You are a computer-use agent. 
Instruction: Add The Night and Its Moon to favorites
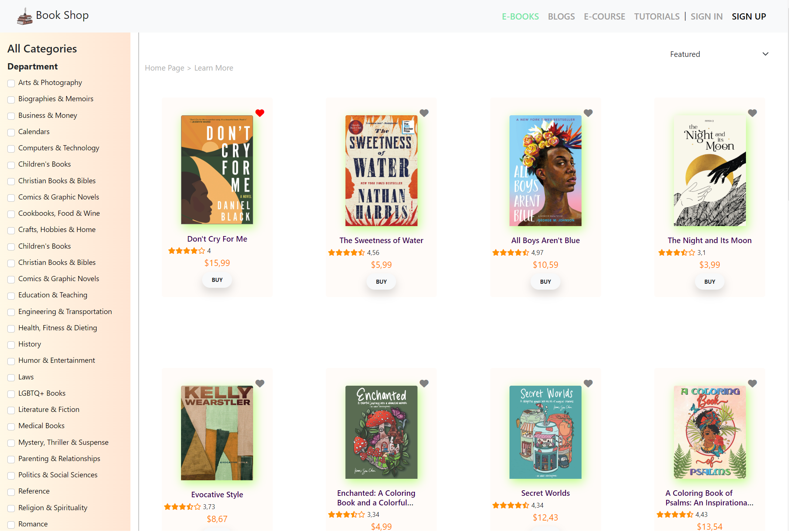(x=752, y=113)
